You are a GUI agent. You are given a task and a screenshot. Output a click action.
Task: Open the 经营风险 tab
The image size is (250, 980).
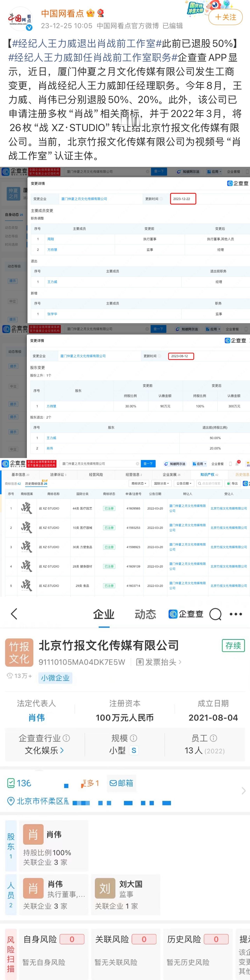[x=96, y=474]
